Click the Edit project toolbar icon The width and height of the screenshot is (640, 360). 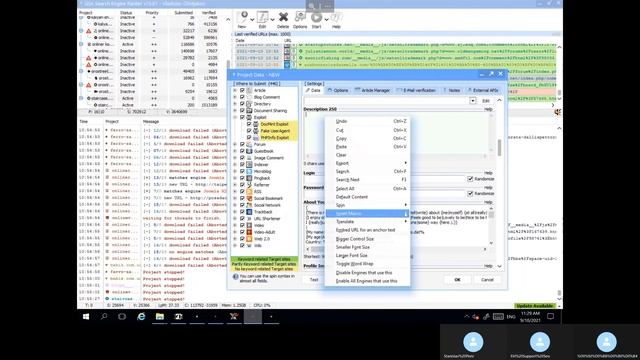tap(262, 18)
